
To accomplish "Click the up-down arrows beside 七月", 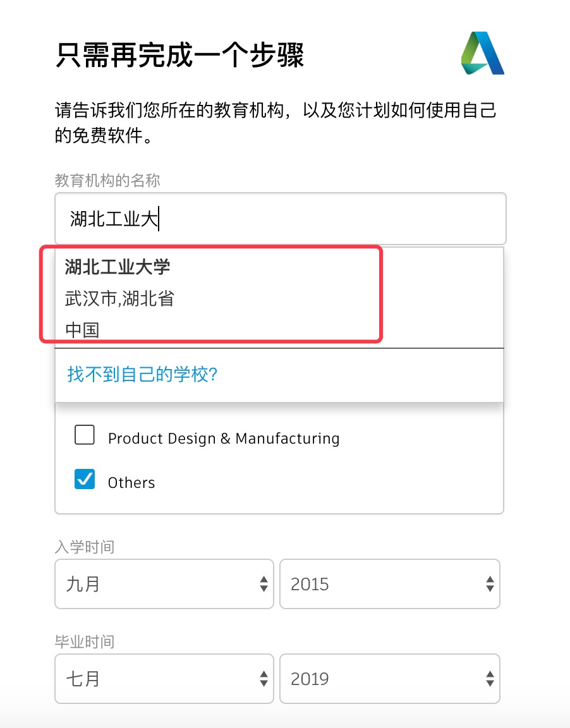I will pos(264,679).
